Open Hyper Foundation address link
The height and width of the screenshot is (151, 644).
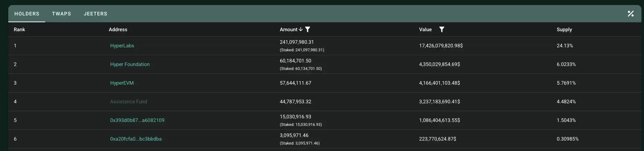coord(130,64)
